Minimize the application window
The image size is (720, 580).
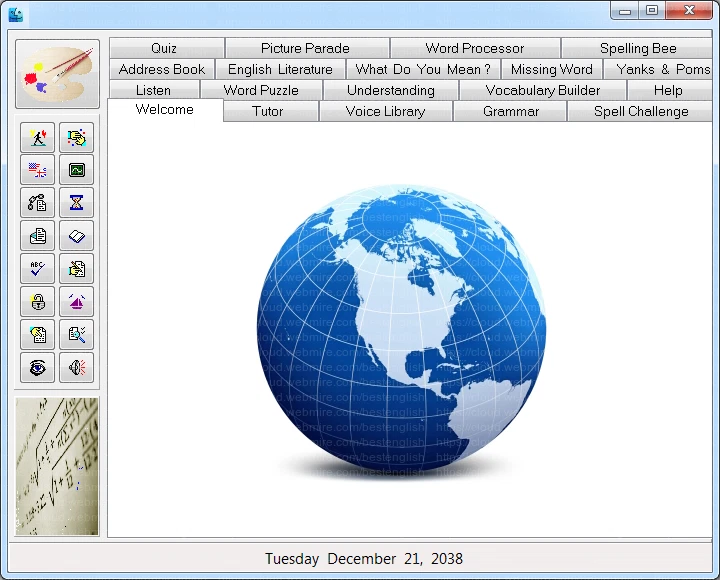(x=625, y=11)
